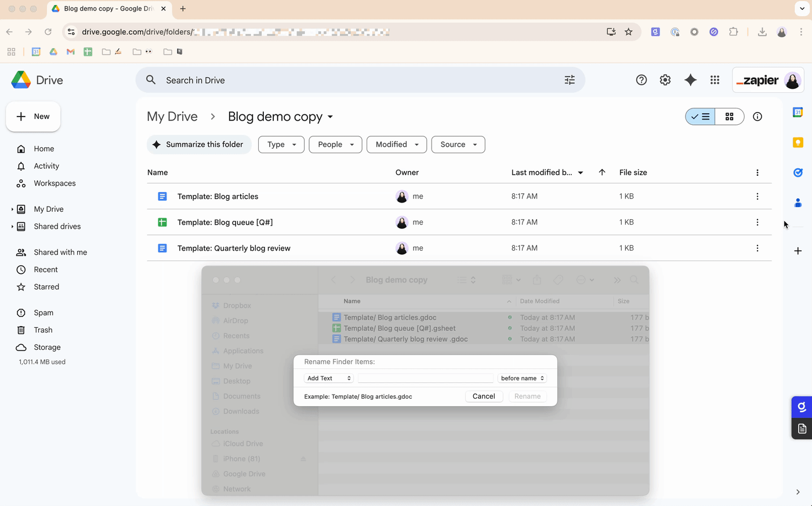Open Google Keep side panel

tap(798, 142)
